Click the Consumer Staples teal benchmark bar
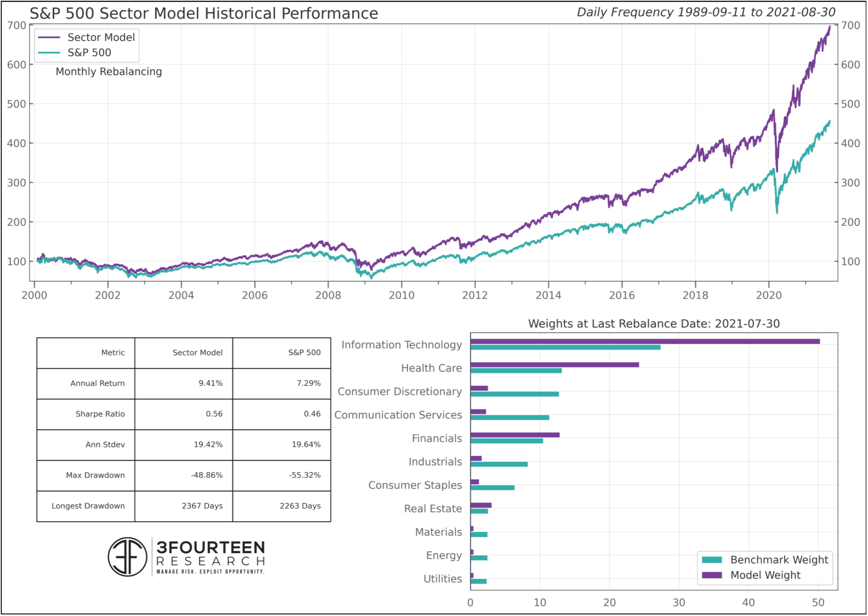Viewport: 868px width, 616px height. [x=493, y=488]
